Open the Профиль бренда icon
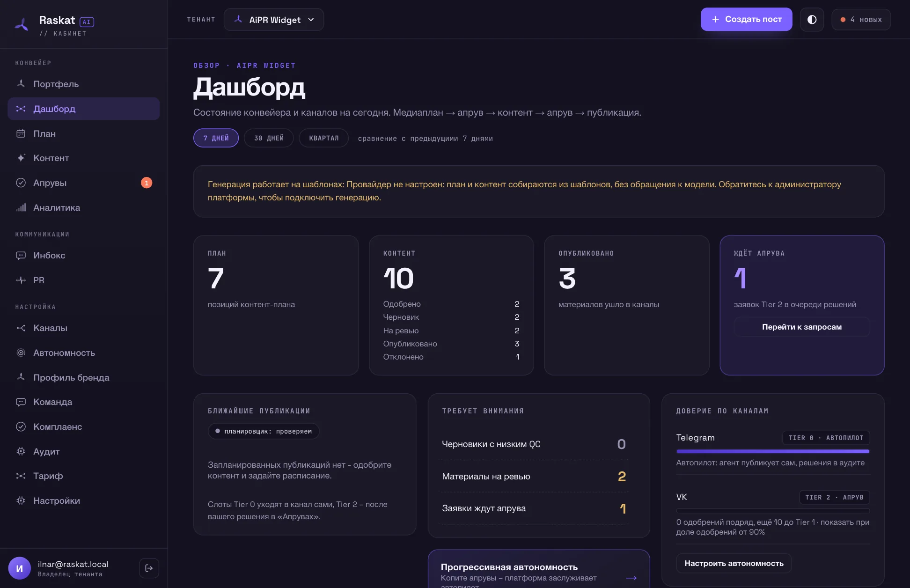 [x=21, y=377]
